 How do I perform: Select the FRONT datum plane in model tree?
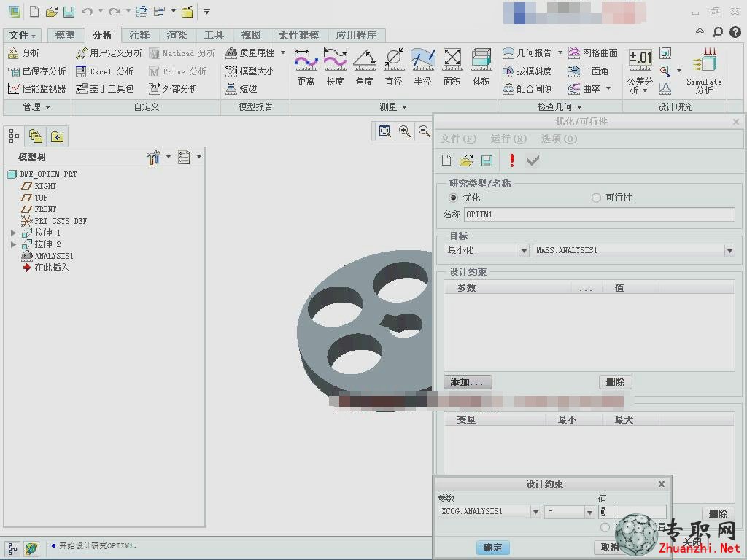45,209
